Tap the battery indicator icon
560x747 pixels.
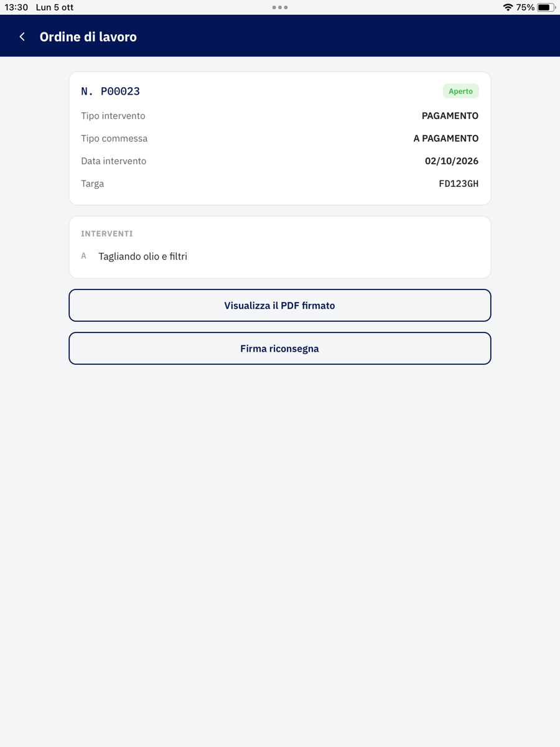click(546, 7)
